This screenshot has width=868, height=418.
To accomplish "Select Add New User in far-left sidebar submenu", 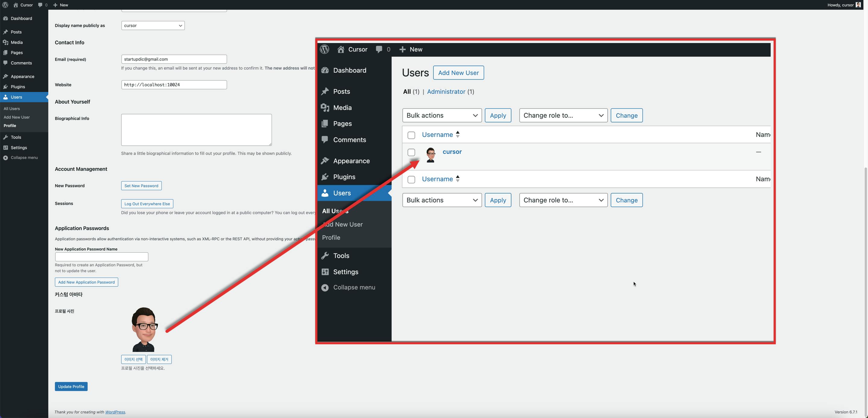I will point(17,117).
